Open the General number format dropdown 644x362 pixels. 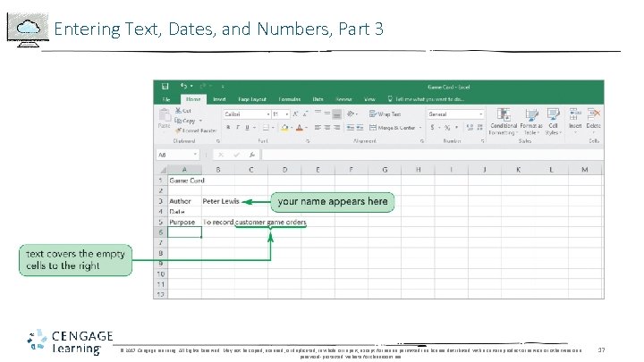[x=481, y=114]
